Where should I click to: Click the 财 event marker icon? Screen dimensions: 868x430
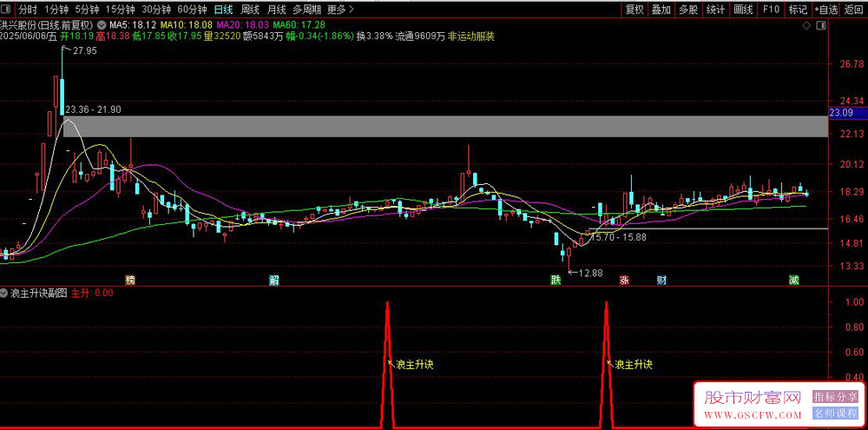click(662, 279)
